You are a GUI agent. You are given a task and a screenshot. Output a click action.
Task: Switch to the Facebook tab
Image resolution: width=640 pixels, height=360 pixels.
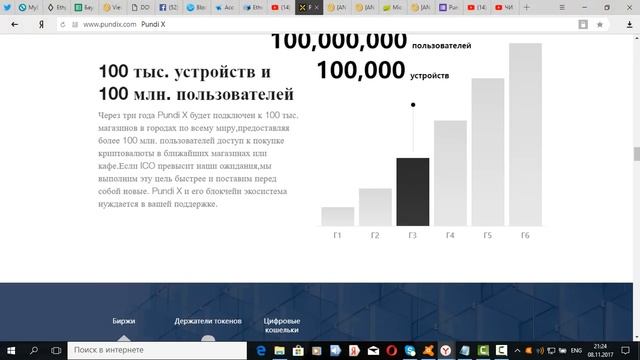coord(168,7)
